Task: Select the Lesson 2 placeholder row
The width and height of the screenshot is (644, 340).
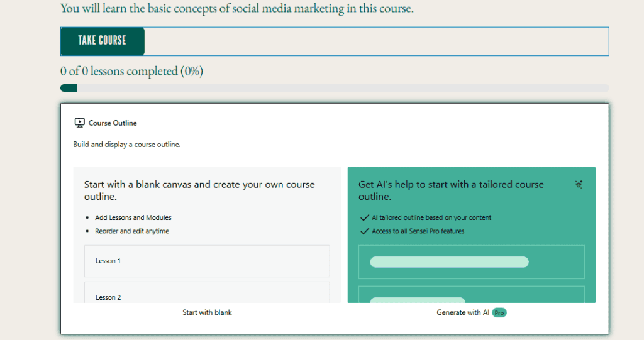Action: [207, 292]
